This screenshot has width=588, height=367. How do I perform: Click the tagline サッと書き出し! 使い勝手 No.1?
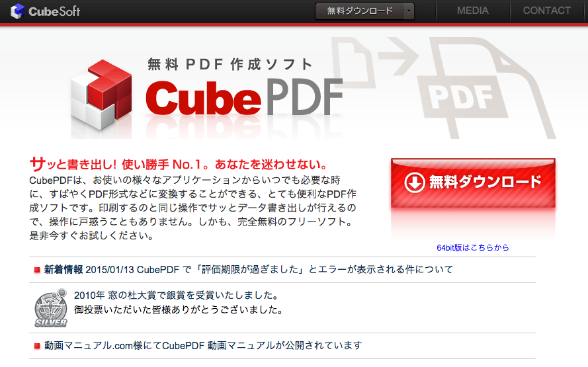click(179, 164)
